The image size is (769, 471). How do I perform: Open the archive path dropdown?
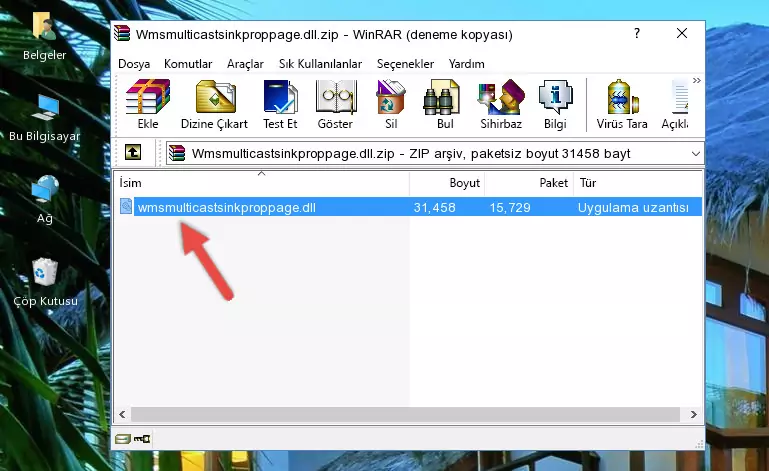tap(695, 154)
